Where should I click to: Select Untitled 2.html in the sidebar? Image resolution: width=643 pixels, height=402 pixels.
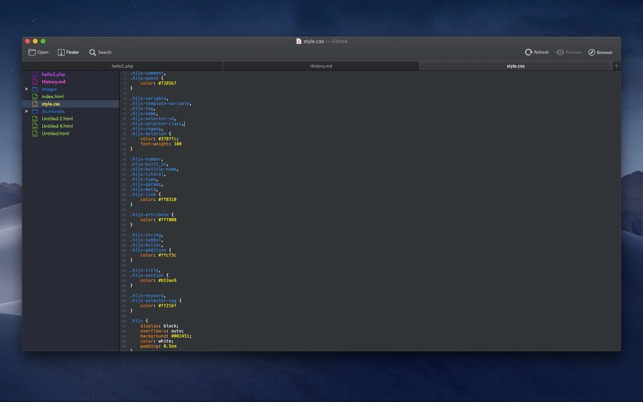point(57,118)
